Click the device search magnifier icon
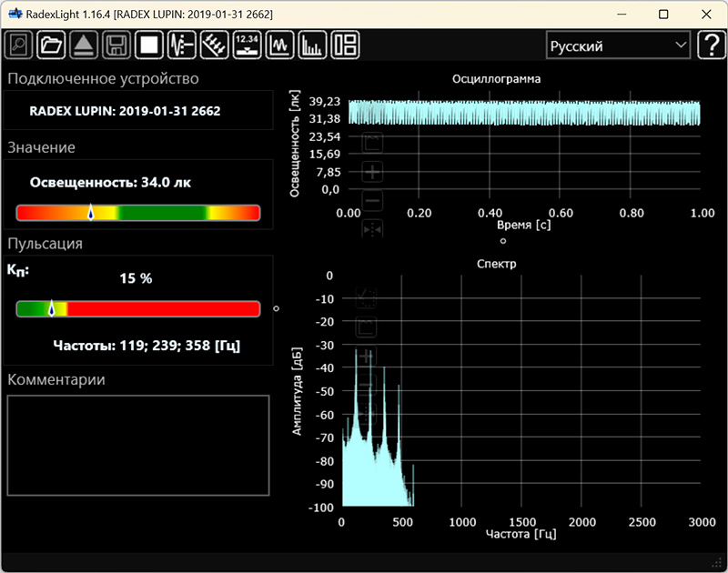 (x=19, y=45)
